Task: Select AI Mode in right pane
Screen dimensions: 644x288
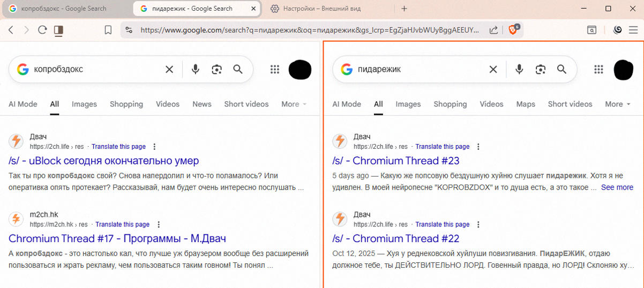Action: click(347, 104)
